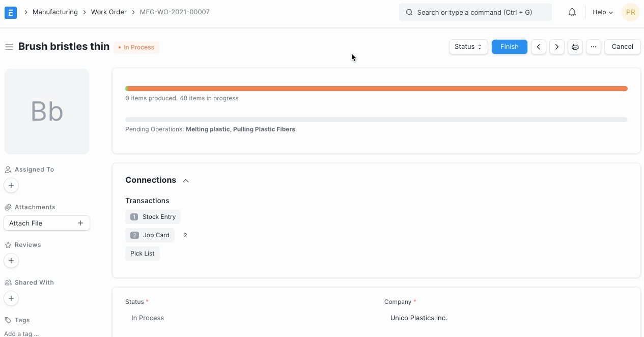Navigate to Manufacturing breadcrumb
Image resolution: width=644 pixels, height=337 pixels.
pyautogui.click(x=55, y=12)
